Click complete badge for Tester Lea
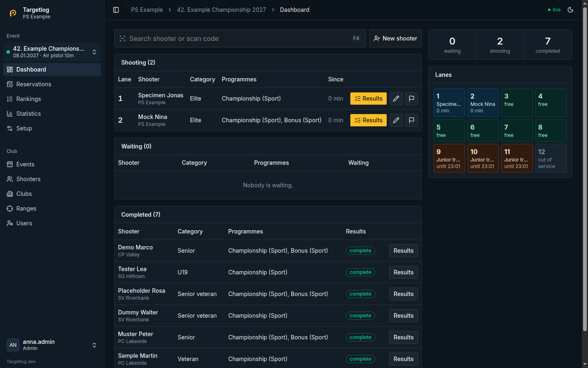The height and width of the screenshot is (368, 588). (x=361, y=272)
